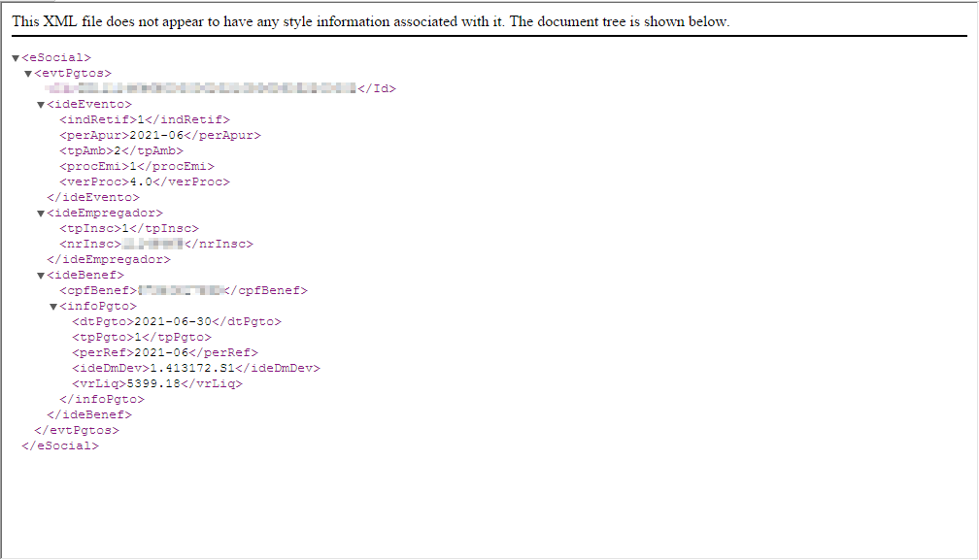Click the tpAmb value line
The image size is (979, 560).
121,150
